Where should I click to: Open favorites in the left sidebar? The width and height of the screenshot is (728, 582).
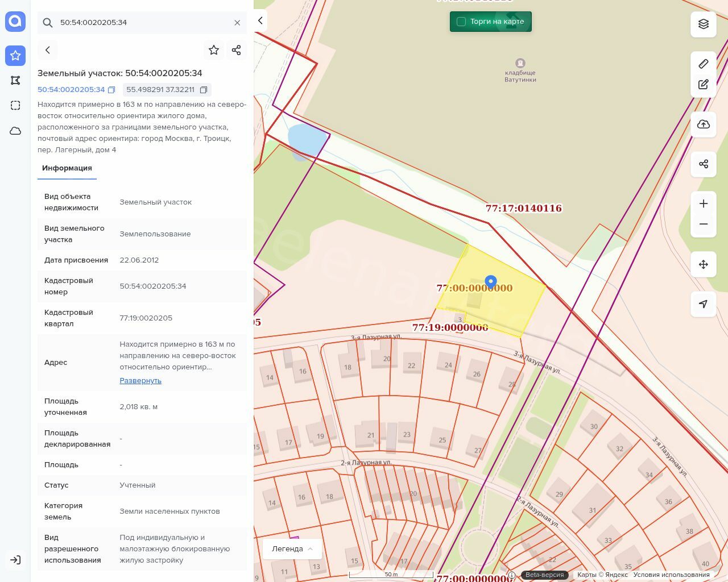15,56
